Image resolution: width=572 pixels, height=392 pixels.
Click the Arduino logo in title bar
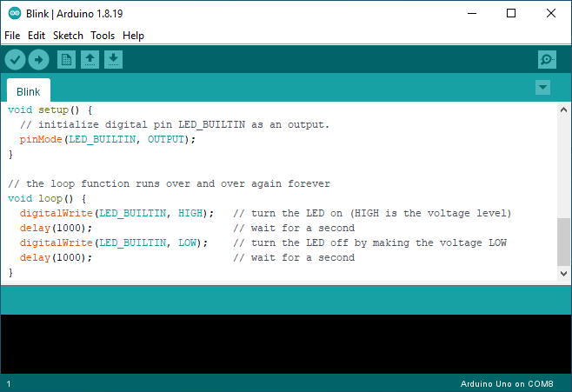(13, 13)
